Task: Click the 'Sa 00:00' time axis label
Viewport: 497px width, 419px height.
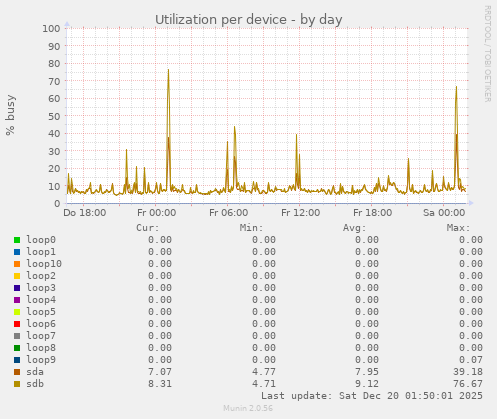Action: [444, 213]
